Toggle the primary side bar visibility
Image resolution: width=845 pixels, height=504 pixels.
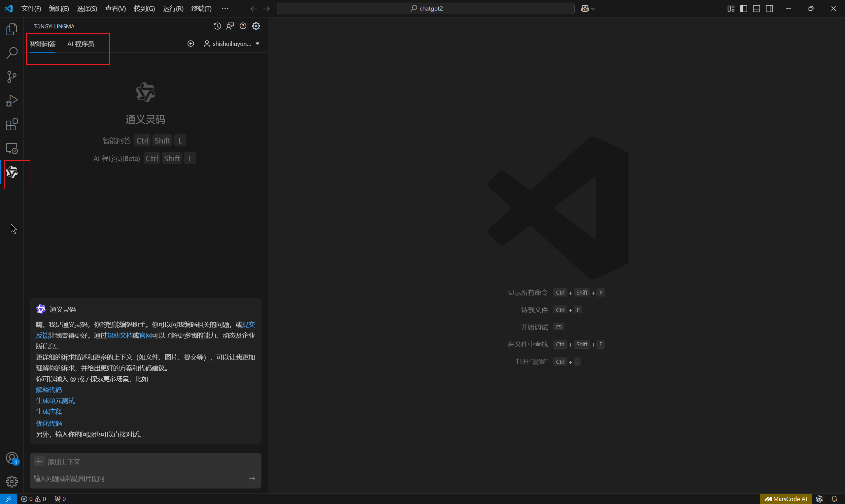(743, 9)
